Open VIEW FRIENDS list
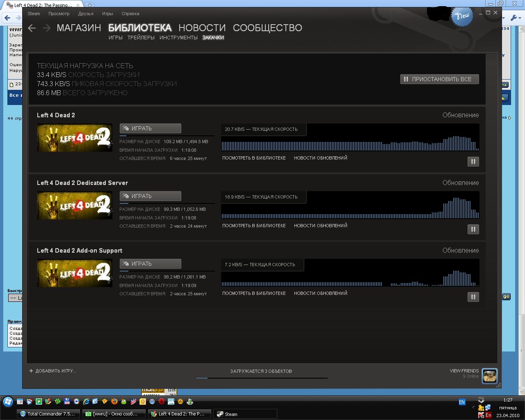This screenshot has height=420, width=525. pos(464,371)
